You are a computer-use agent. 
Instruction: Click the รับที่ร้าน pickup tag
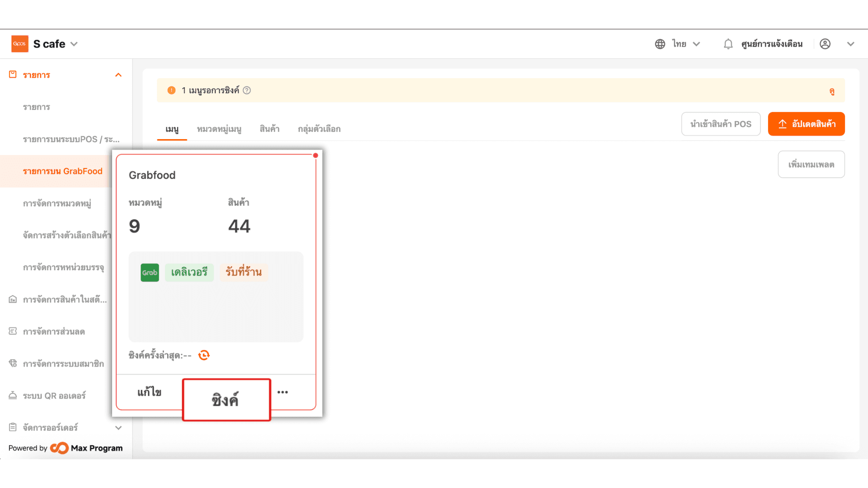tap(244, 272)
